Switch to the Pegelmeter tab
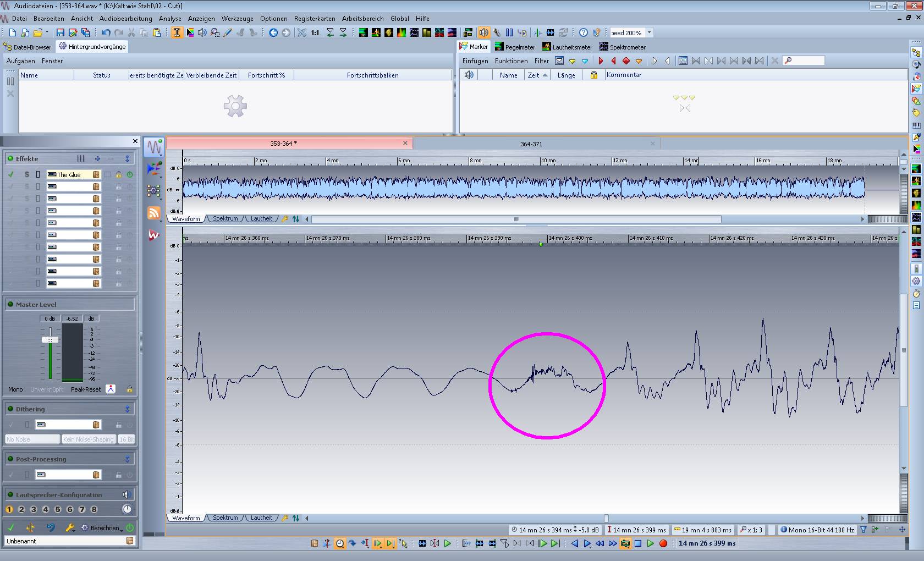924x561 pixels. tap(515, 47)
